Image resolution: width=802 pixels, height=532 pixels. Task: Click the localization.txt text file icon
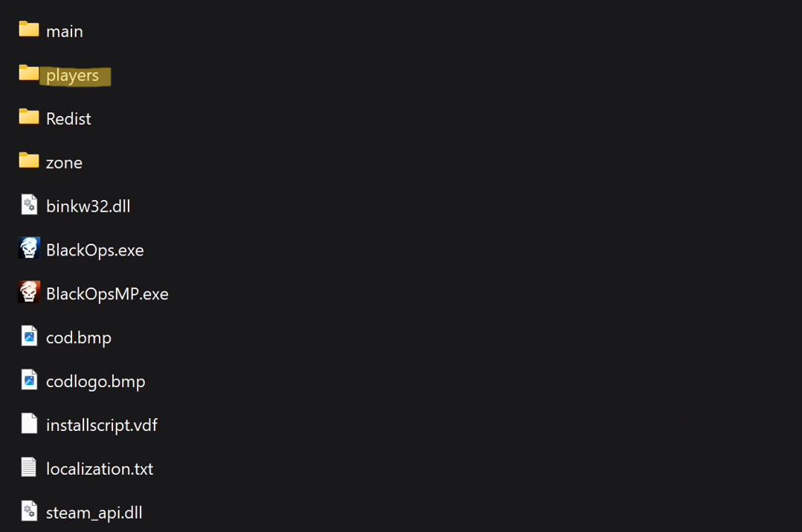[x=29, y=467]
